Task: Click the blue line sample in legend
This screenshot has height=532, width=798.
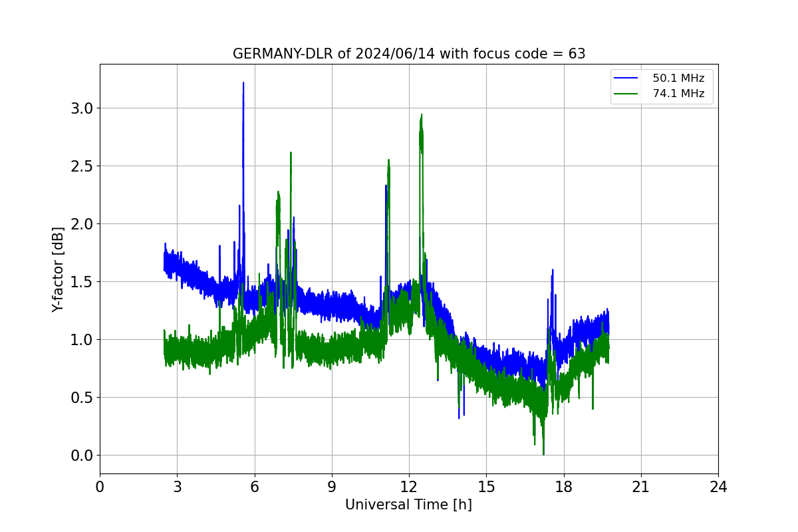Action: coord(627,78)
